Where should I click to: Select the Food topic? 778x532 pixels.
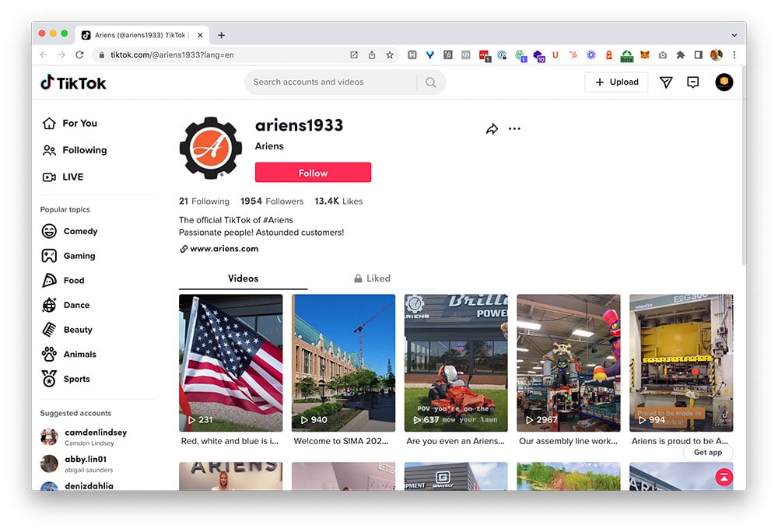(63, 281)
